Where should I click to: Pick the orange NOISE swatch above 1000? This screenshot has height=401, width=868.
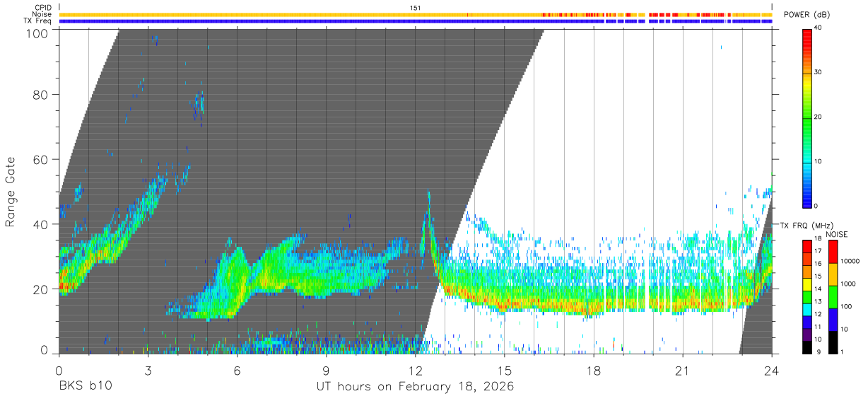(x=832, y=274)
